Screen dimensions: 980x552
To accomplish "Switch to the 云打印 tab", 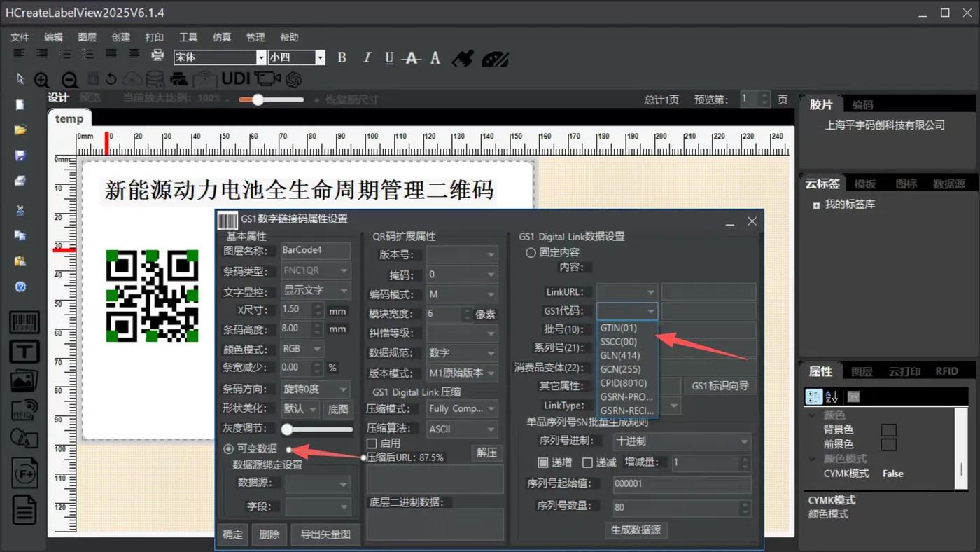I will coord(904,371).
